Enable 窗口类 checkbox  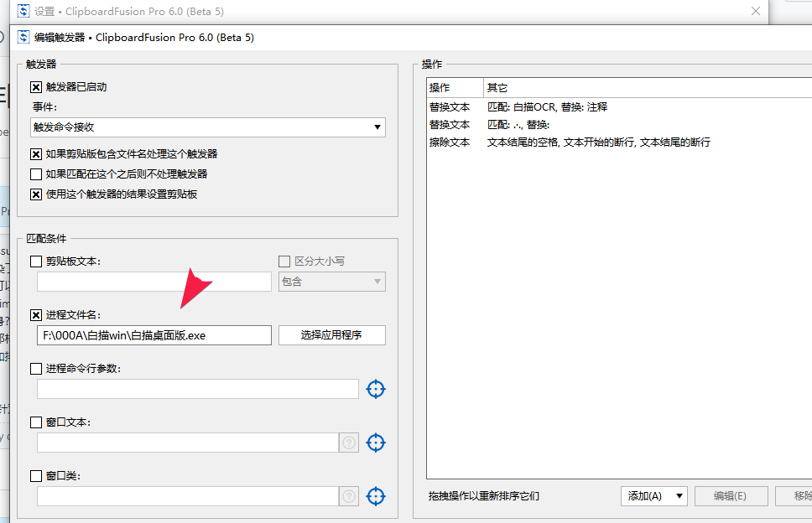coord(36,476)
